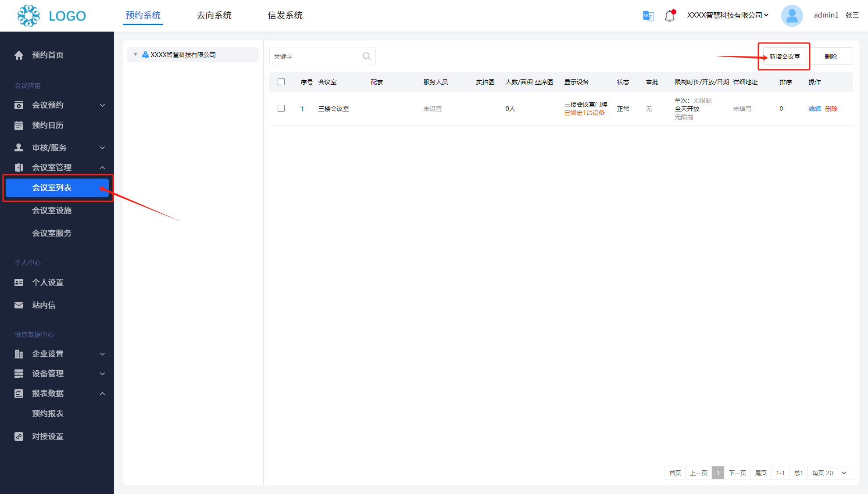Viewport: 868px width, 494px height.
Task: Switch to the 预约系统 tab
Action: 143,15
